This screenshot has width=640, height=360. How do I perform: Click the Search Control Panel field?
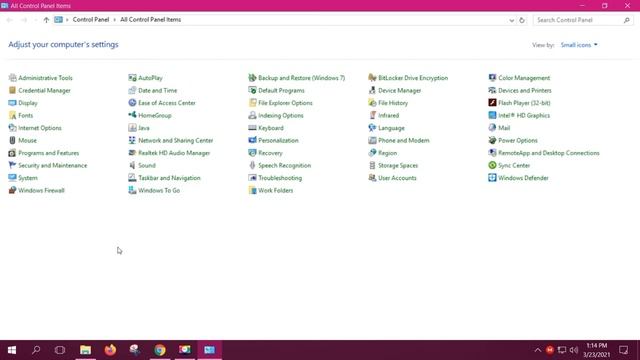pyautogui.click(x=583, y=20)
